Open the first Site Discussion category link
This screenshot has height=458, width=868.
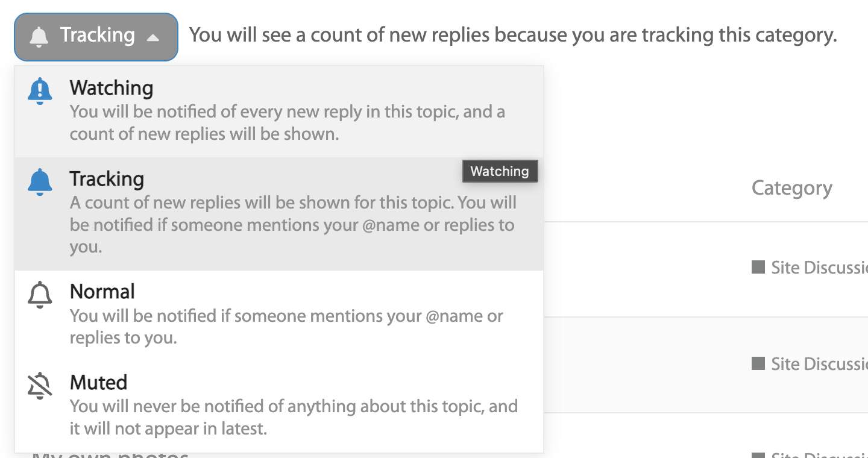click(x=820, y=267)
